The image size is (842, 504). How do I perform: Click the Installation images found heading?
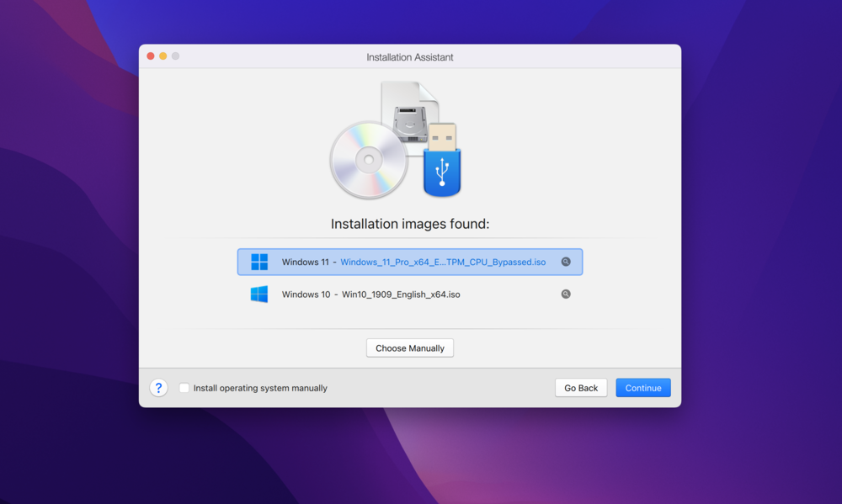pyautogui.click(x=410, y=224)
